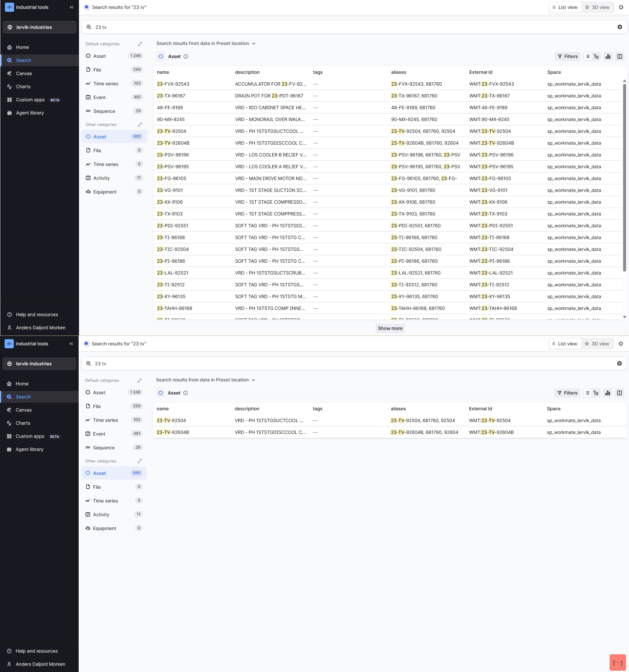Open Charts in upper screenshot sidebar

tap(40, 87)
